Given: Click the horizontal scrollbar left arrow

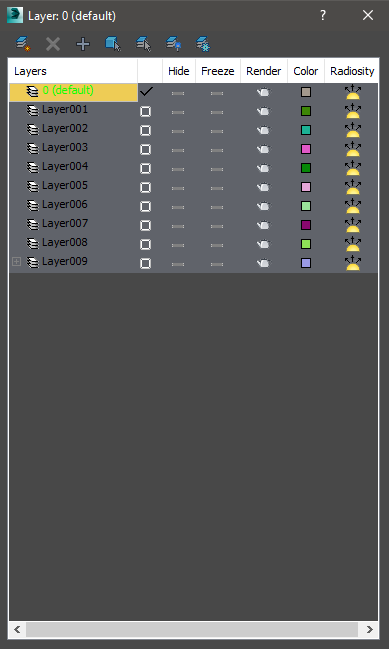Looking at the screenshot, I should [17, 630].
